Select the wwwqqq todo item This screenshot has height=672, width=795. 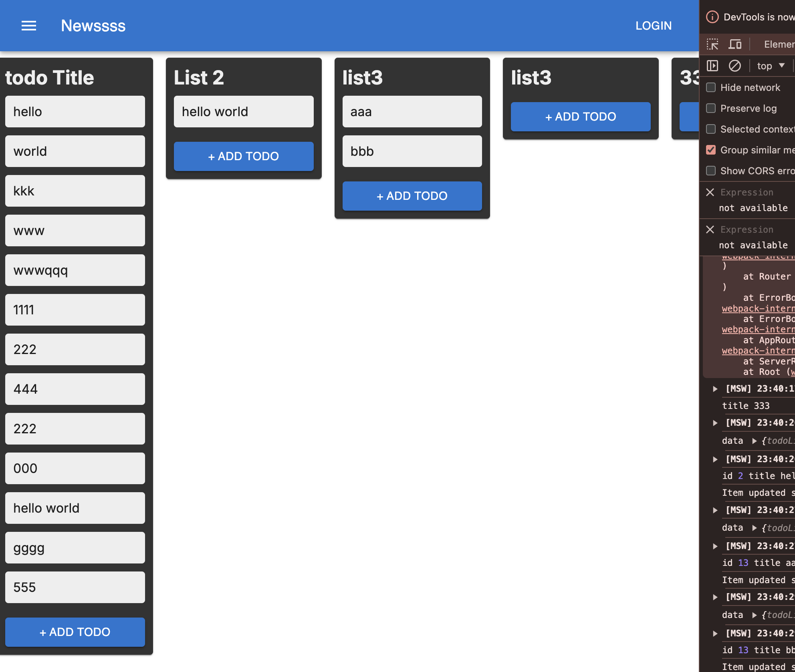pos(75,270)
